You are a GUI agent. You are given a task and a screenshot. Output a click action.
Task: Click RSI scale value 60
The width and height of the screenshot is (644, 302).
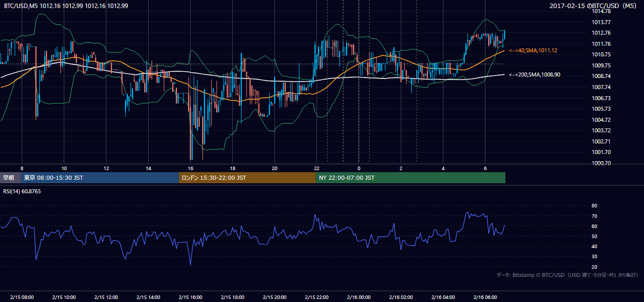pyautogui.click(x=594, y=226)
